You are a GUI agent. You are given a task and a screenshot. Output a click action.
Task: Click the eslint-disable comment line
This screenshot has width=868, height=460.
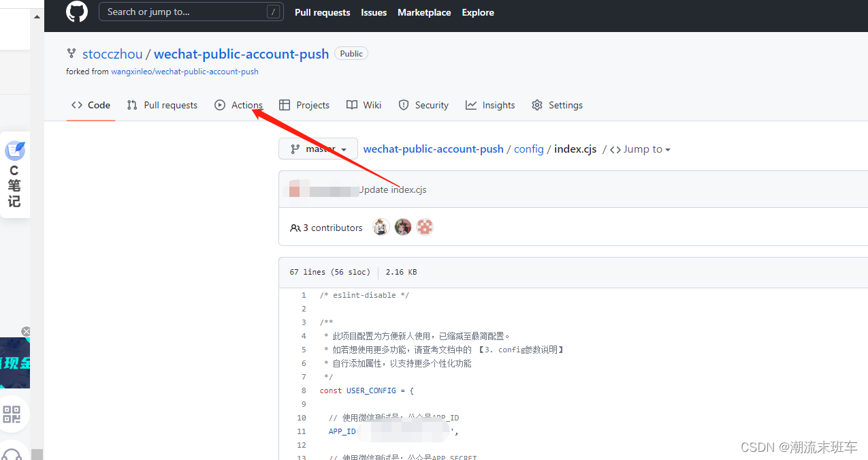[364, 295]
